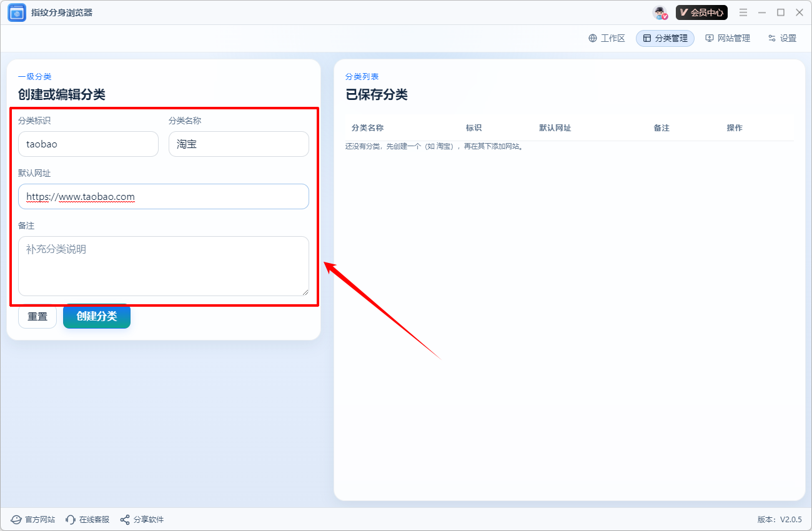
Task: Open the 设置 tab
Action: pos(782,38)
